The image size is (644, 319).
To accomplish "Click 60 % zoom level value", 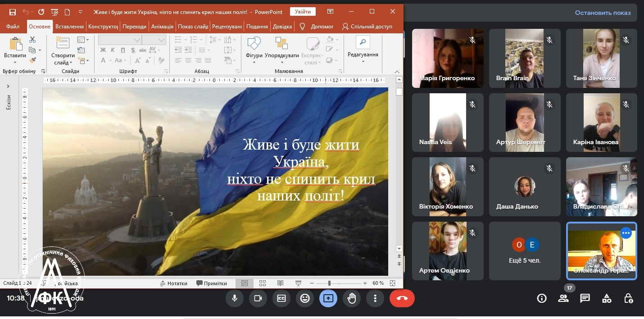I will point(378,283).
